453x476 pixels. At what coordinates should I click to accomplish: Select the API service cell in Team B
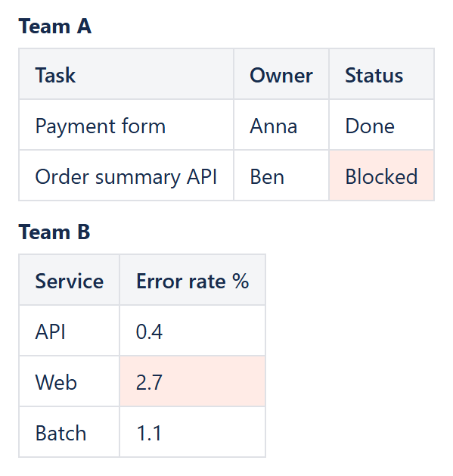click(69, 331)
